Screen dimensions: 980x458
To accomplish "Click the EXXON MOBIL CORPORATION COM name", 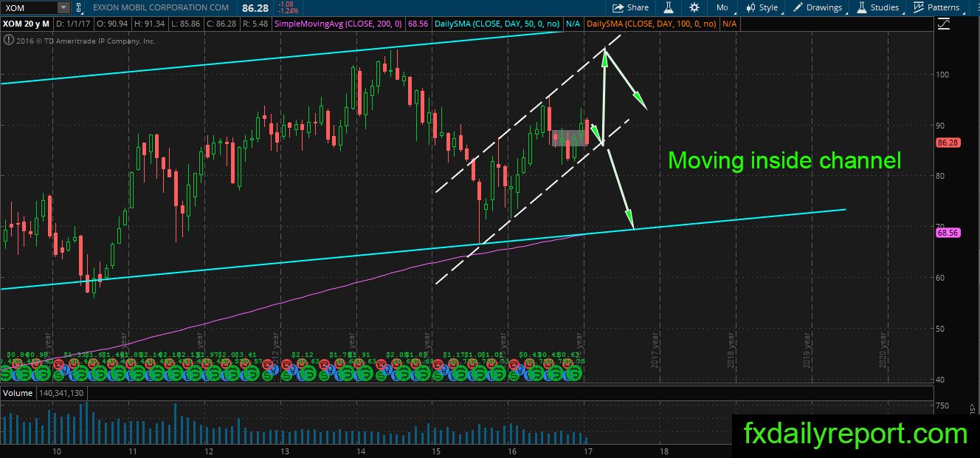I will [161, 7].
